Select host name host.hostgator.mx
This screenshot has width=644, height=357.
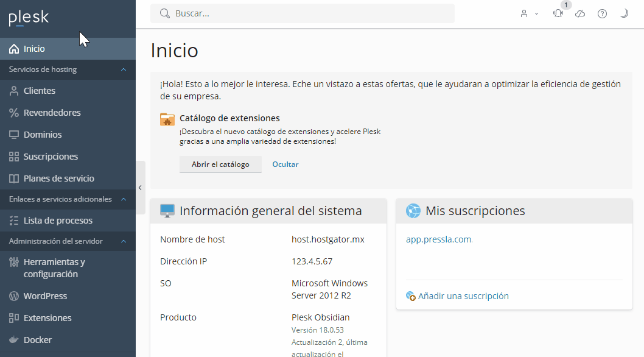[x=327, y=239]
